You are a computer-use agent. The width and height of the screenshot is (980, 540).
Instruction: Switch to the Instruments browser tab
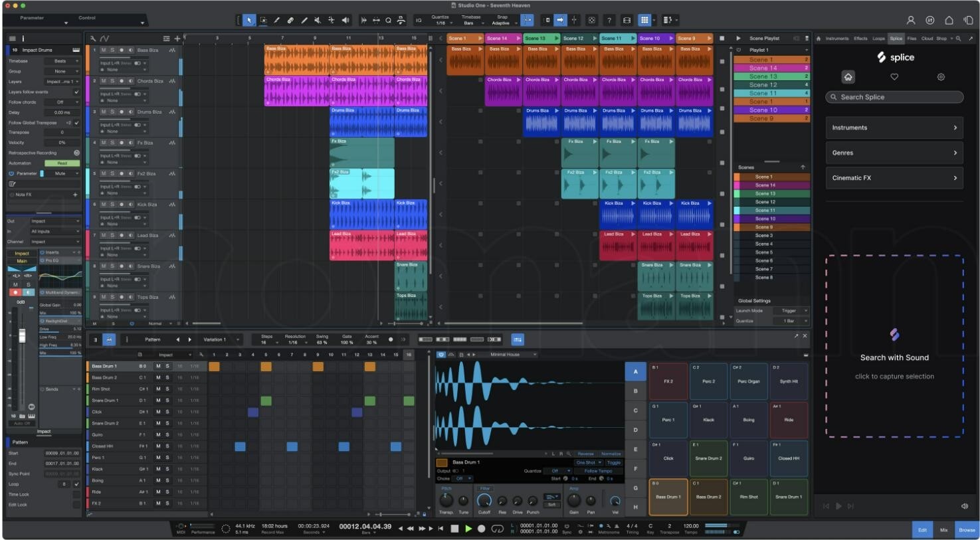(837, 39)
